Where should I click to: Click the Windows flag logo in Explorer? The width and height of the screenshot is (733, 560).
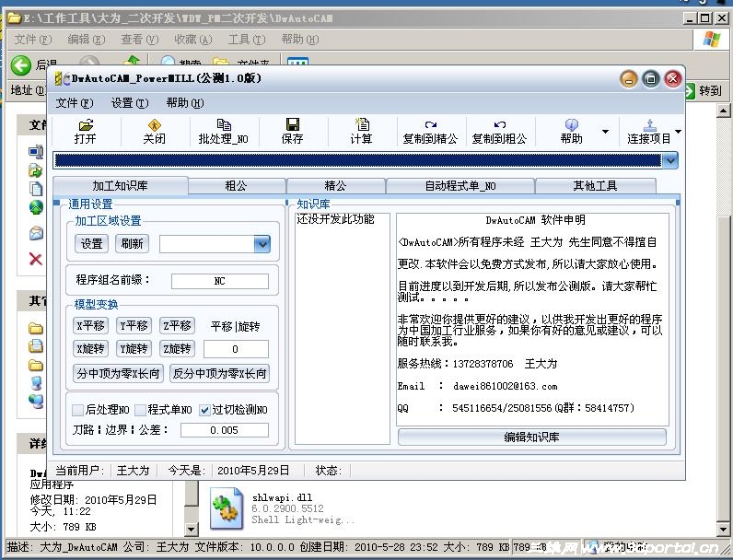tap(711, 40)
